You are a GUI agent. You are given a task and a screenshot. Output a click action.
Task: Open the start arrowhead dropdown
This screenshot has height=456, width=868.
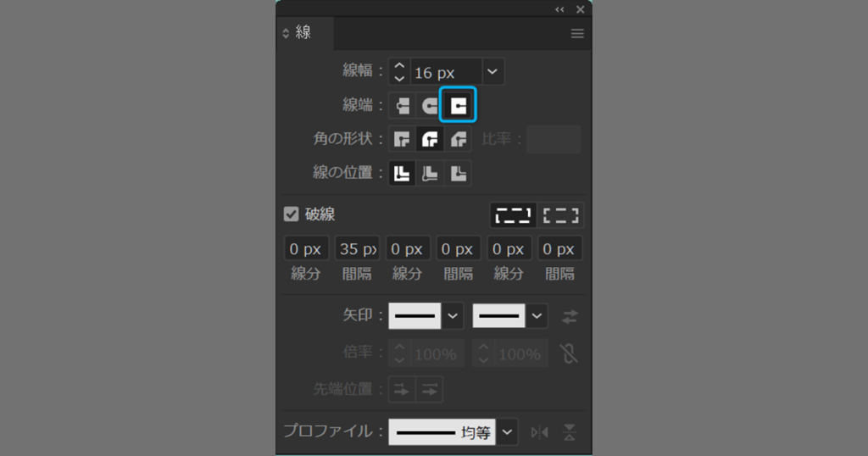[453, 316]
